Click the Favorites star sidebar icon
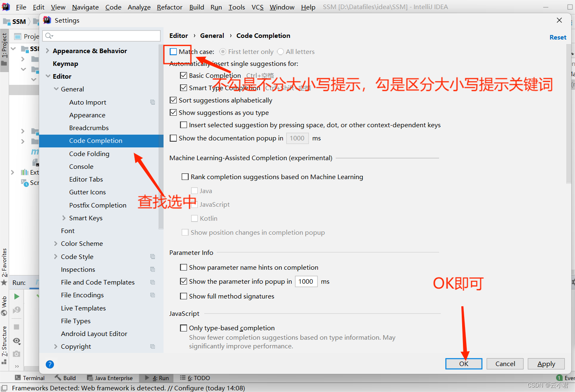Viewport: 575px width, 392px height. (4, 282)
